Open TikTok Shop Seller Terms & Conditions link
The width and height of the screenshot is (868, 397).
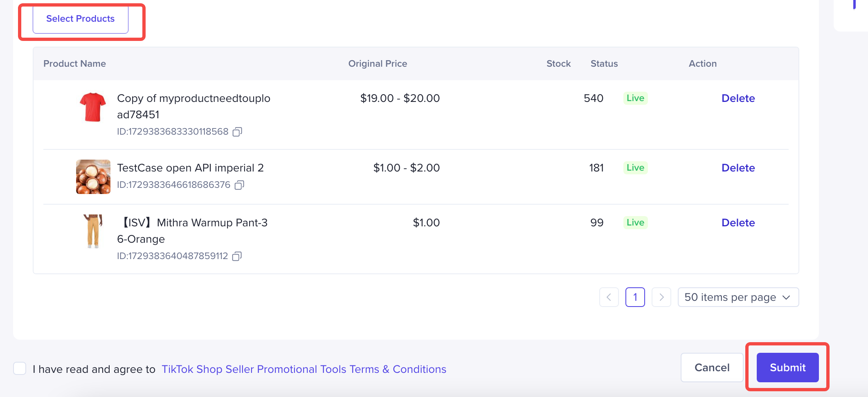coord(304,369)
